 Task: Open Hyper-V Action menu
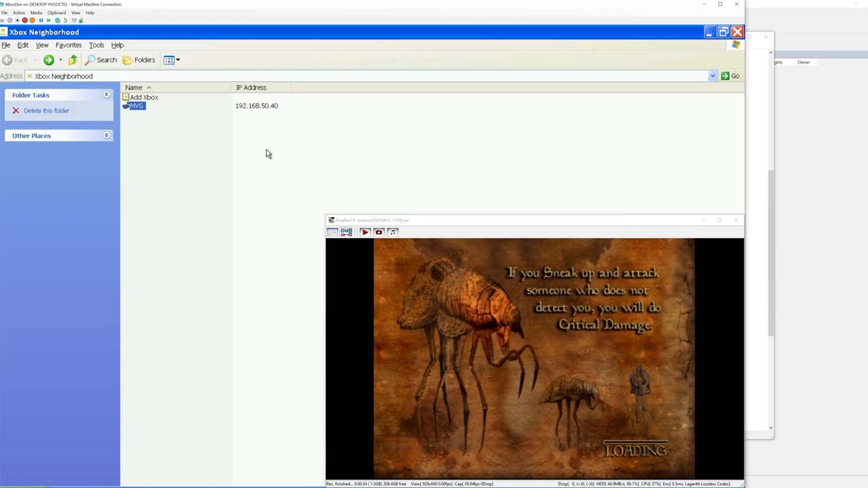pos(19,12)
